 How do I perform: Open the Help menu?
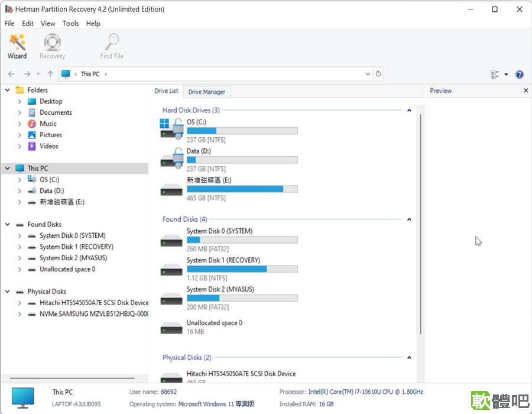point(93,24)
